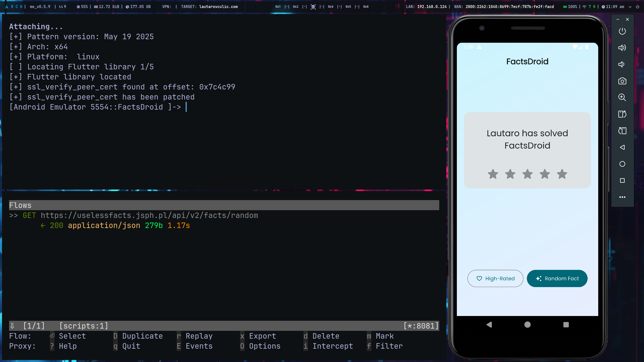Switch to workspace 0x1
The height and width of the screenshot is (362, 644).
278,7
